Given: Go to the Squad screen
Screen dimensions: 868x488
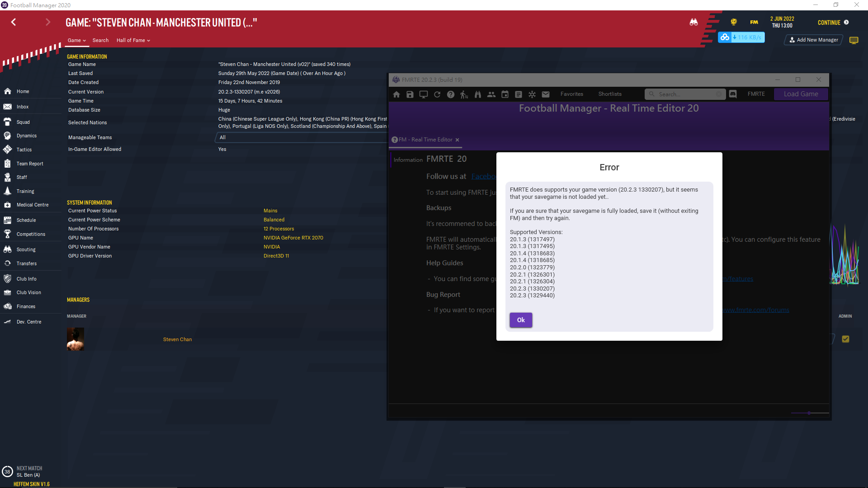Looking at the screenshot, I should (x=23, y=122).
